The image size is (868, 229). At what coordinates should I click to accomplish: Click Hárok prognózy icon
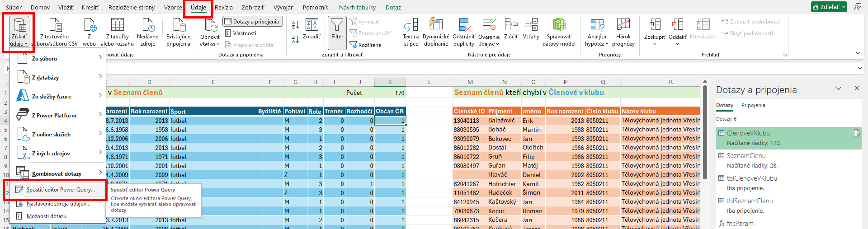coord(623,25)
